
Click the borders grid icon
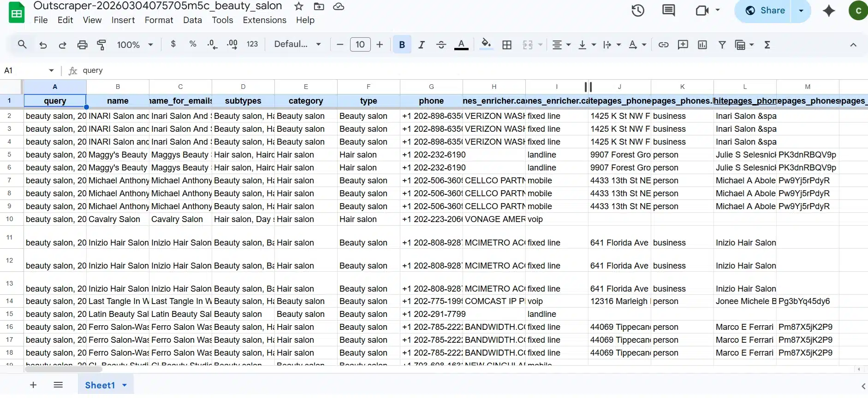coord(507,45)
